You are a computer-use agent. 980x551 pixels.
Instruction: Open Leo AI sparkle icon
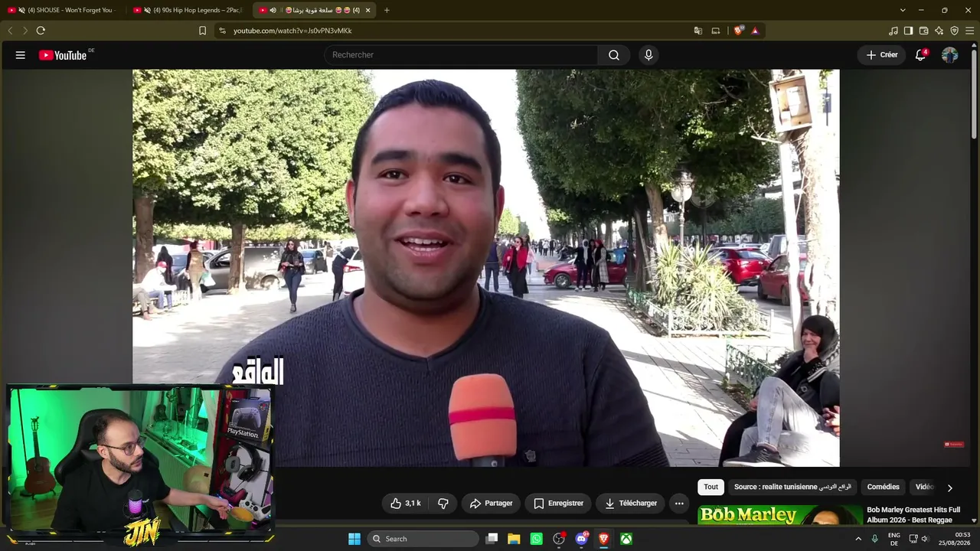(x=939, y=31)
